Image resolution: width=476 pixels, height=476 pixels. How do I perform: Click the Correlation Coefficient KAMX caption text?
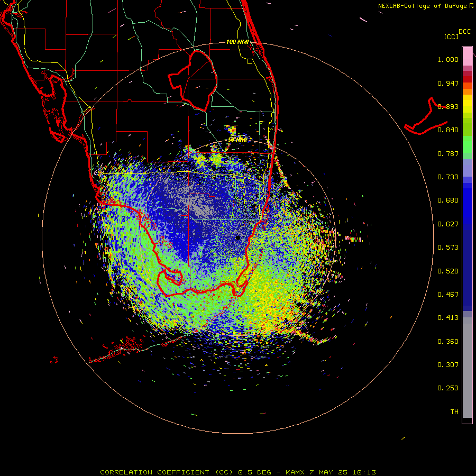point(238,472)
